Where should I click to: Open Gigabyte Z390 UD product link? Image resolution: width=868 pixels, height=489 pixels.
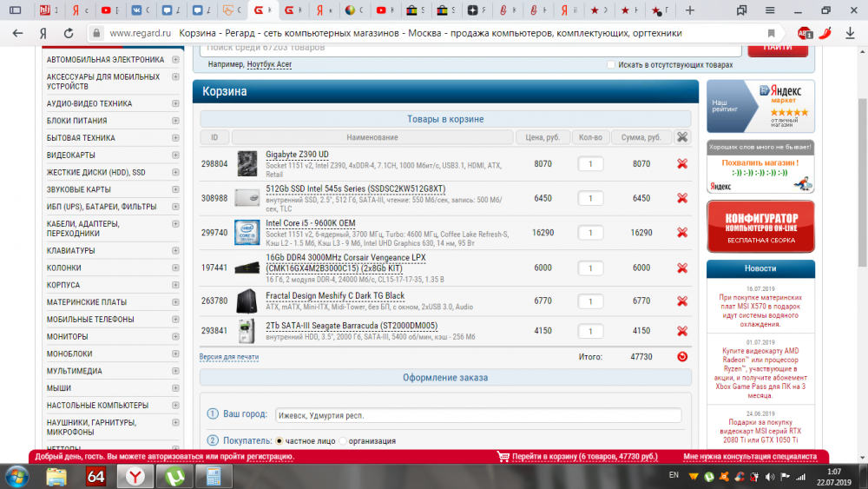pos(297,155)
